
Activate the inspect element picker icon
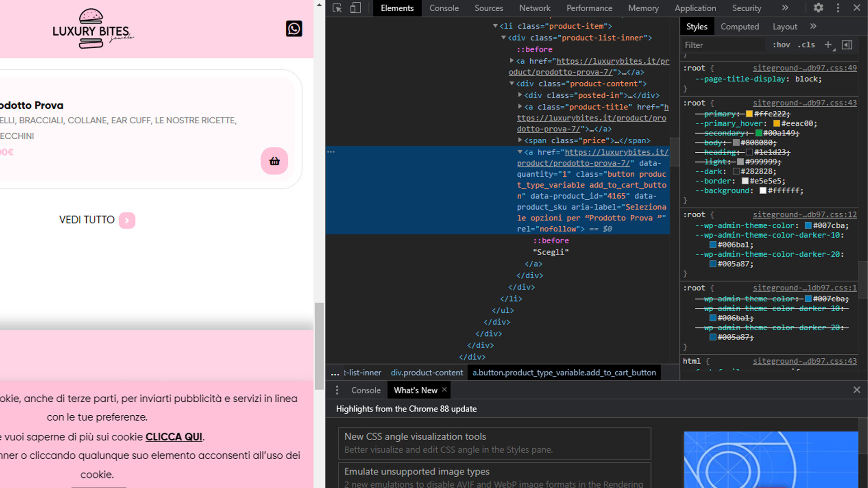(x=337, y=8)
